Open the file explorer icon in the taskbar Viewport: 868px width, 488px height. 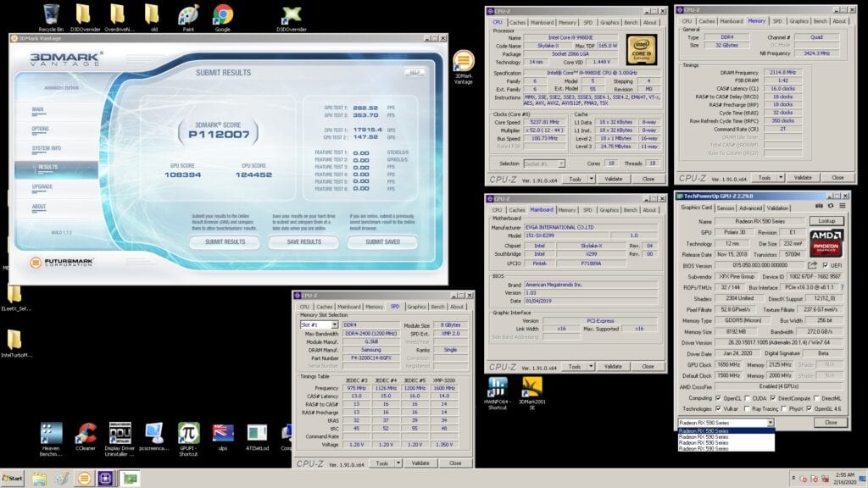point(39,478)
